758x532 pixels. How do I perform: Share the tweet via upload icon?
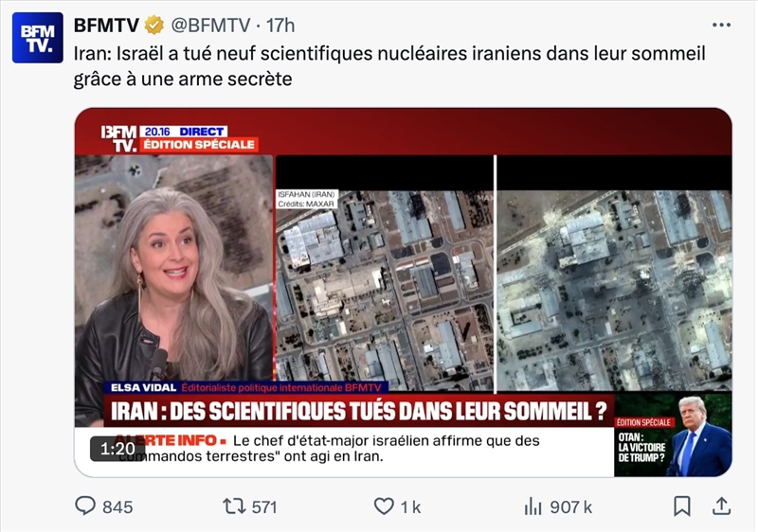[721, 506]
